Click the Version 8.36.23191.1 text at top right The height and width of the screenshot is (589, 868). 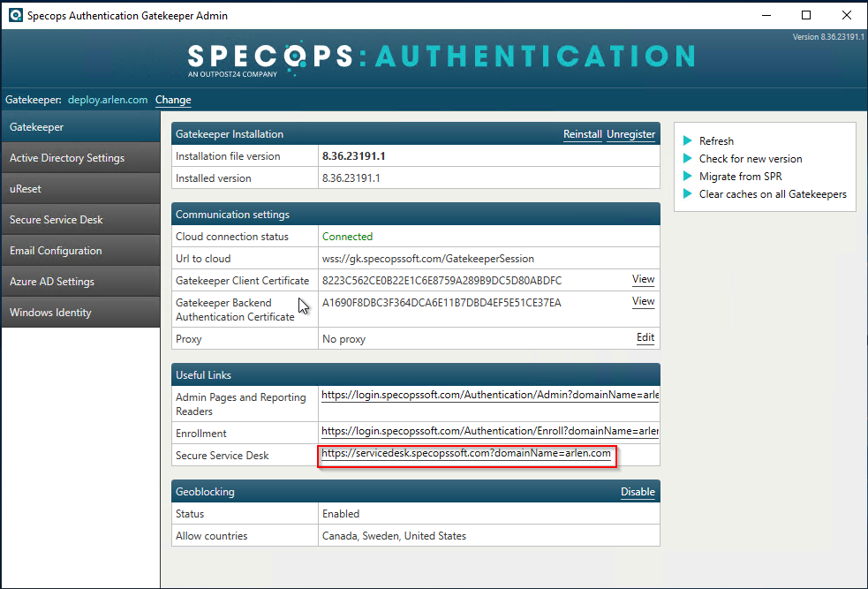[x=828, y=37]
